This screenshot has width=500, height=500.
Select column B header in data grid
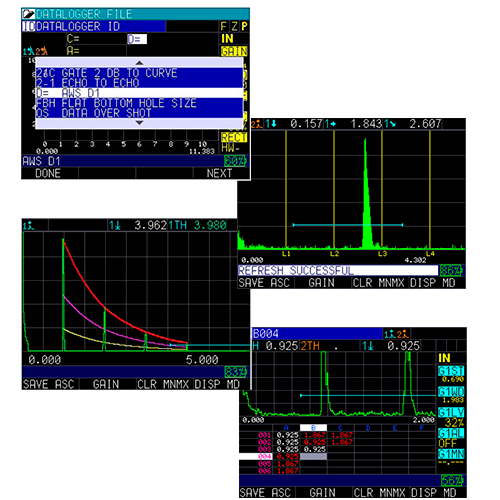point(313,428)
